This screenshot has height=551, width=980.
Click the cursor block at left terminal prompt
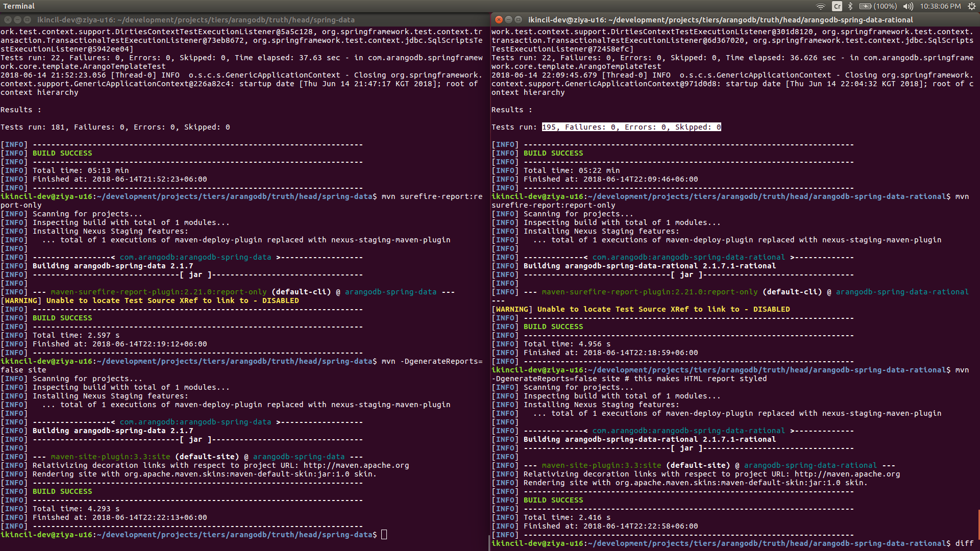(384, 535)
